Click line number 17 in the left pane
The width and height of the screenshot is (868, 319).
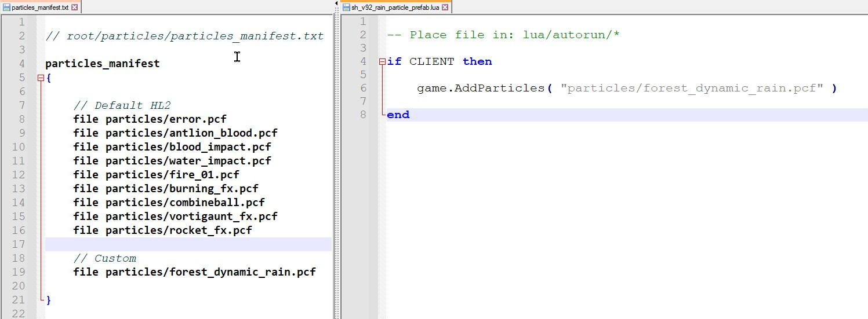click(19, 244)
